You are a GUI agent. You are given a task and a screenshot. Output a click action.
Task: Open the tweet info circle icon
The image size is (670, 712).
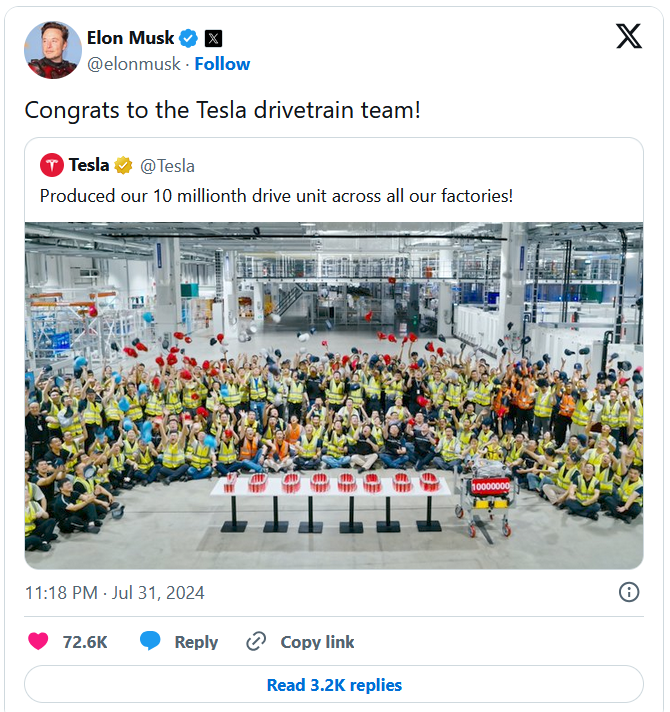point(629,592)
